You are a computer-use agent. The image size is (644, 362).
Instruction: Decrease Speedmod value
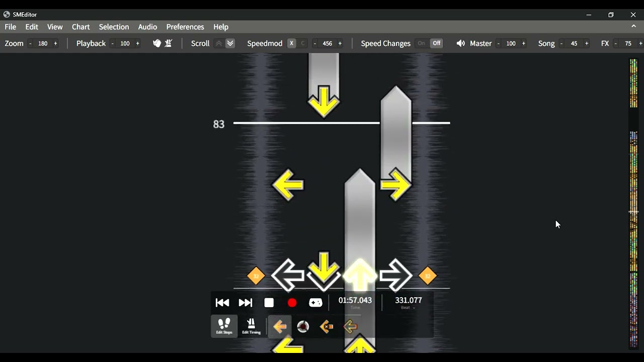315,43
